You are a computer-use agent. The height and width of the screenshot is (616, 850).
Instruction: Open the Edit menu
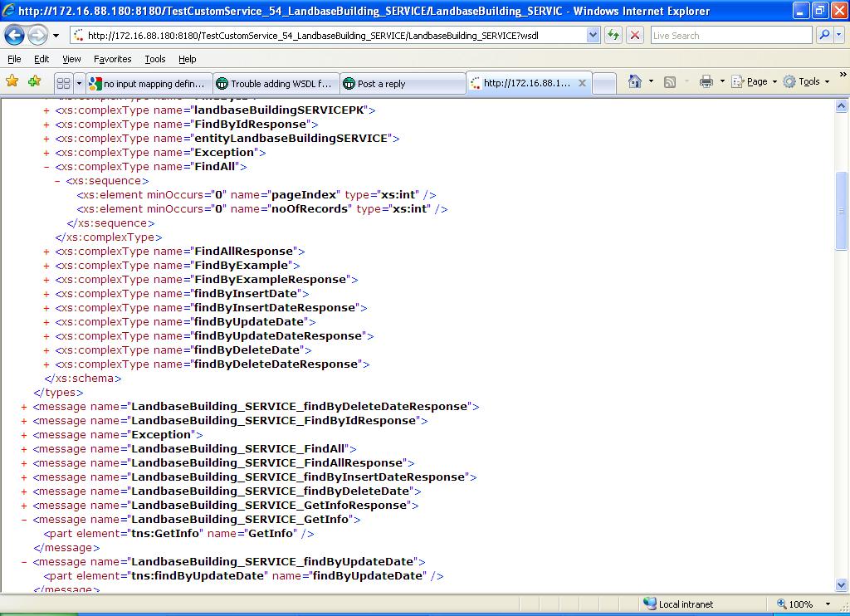point(42,59)
